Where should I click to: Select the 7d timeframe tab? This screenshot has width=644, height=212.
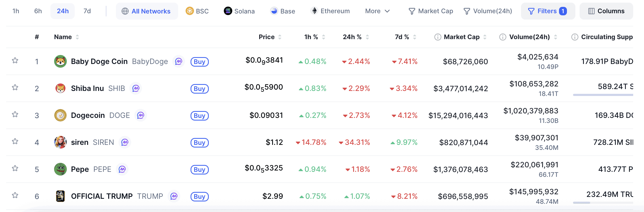pyautogui.click(x=87, y=11)
